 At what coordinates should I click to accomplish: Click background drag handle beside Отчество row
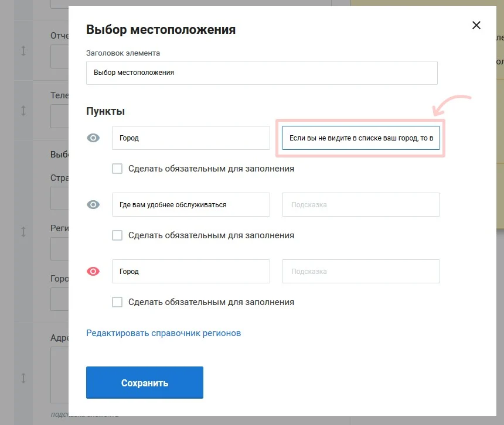23,51
